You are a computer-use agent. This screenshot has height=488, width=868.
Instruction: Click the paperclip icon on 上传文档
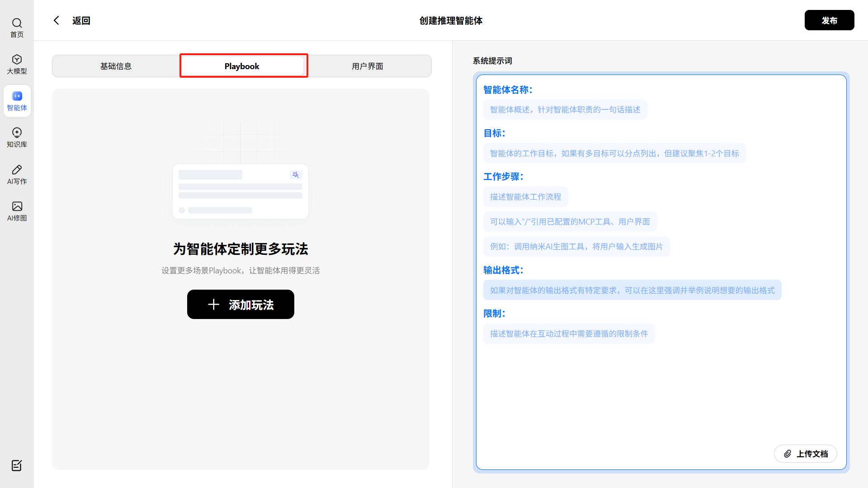click(788, 454)
